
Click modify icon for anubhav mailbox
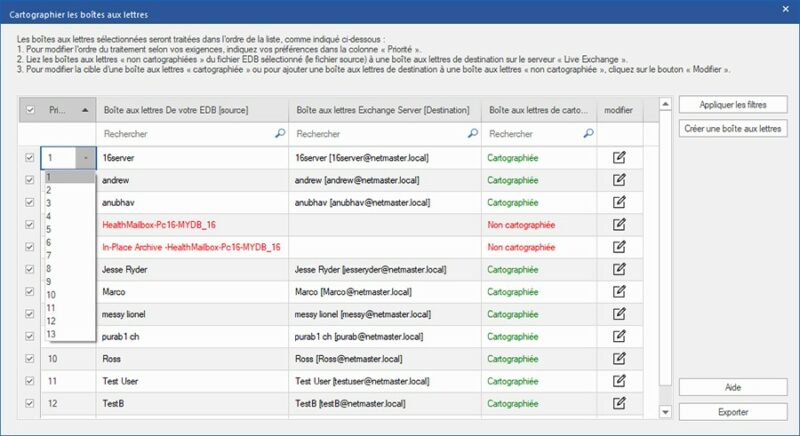click(619, 202)
